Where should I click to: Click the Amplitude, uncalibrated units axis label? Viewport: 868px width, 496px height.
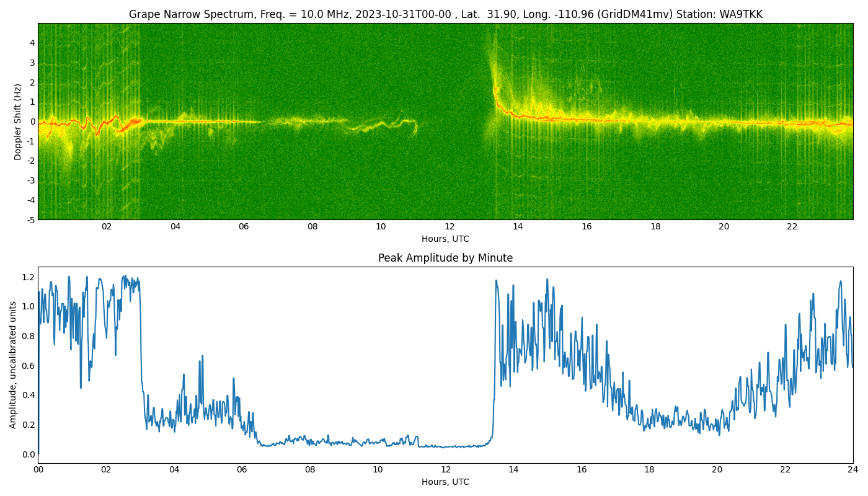(13, 365)
